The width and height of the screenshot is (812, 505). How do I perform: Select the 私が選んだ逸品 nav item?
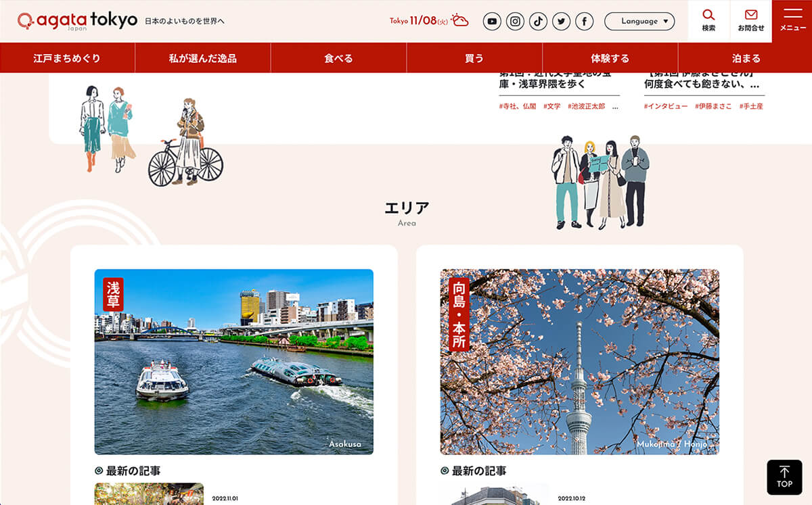[202, 58]
